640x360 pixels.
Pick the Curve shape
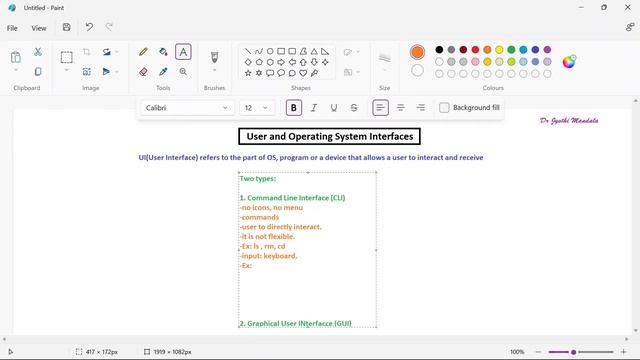click(259, 51)
